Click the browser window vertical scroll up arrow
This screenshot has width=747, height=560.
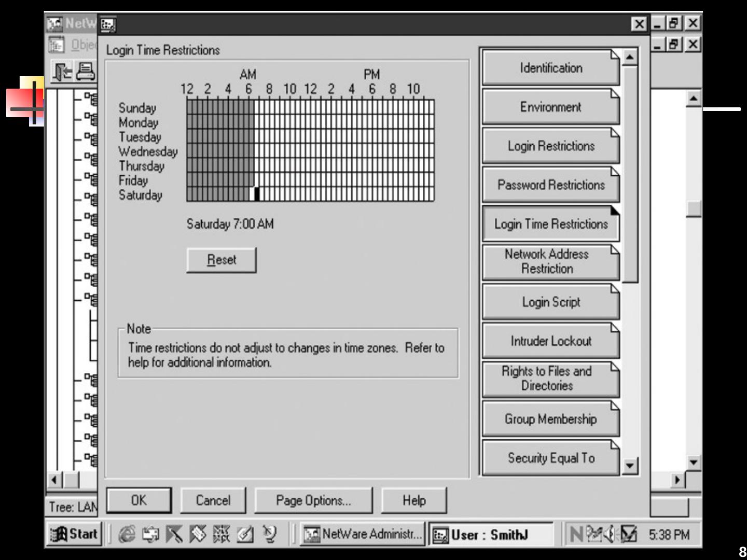click(x=694, y=98)
